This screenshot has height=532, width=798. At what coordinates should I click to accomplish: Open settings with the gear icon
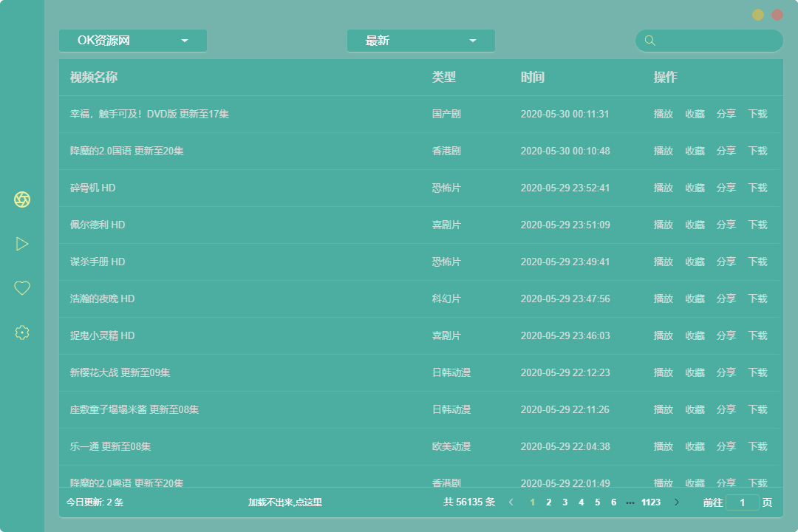point(22,332)
